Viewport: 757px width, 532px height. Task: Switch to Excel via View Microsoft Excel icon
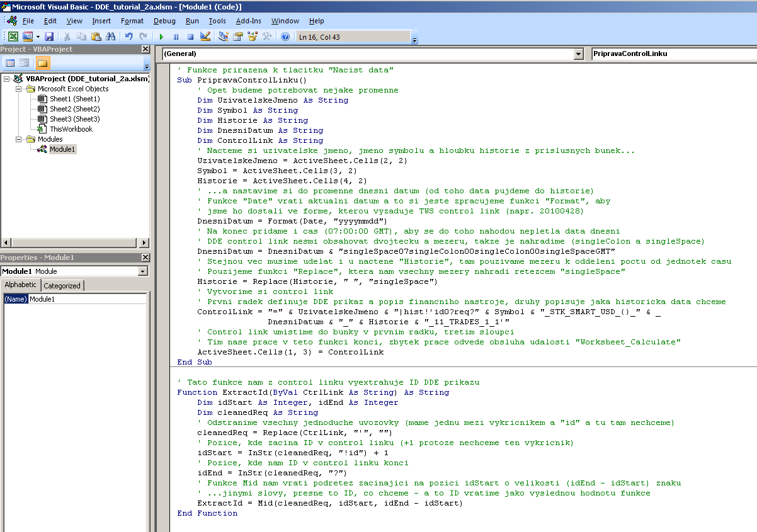[x=13, y=37]
